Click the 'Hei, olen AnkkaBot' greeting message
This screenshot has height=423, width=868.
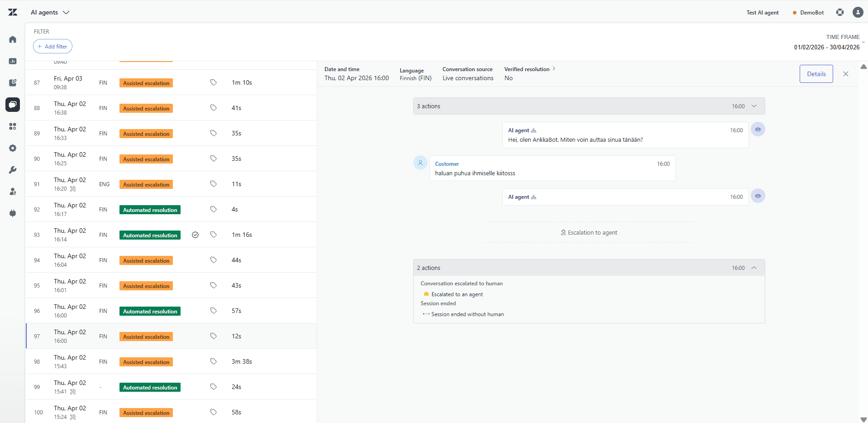575,139
